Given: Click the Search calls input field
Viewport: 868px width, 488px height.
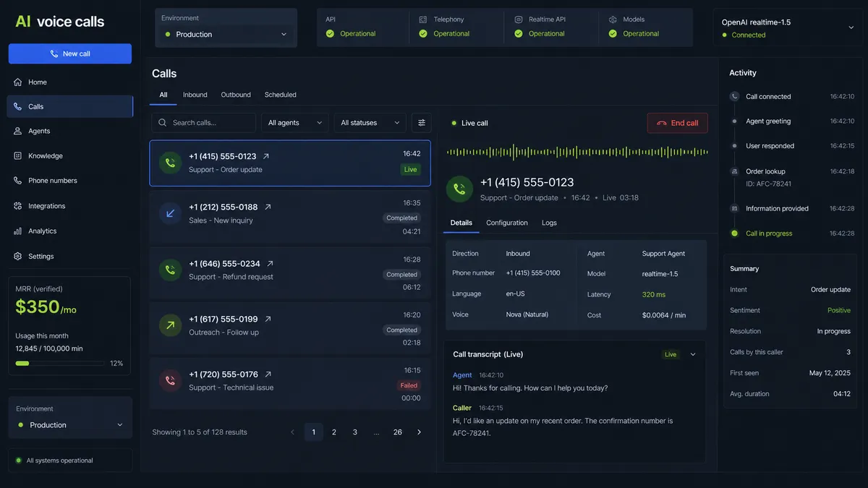Looking at the screenshot, I should pos(204,123).
